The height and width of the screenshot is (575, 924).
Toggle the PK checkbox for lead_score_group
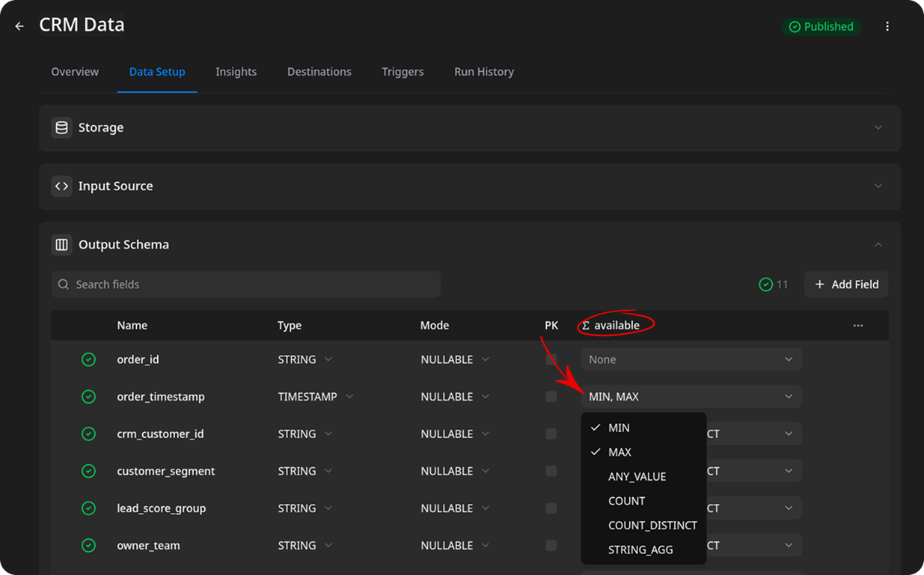pos(551,508)
